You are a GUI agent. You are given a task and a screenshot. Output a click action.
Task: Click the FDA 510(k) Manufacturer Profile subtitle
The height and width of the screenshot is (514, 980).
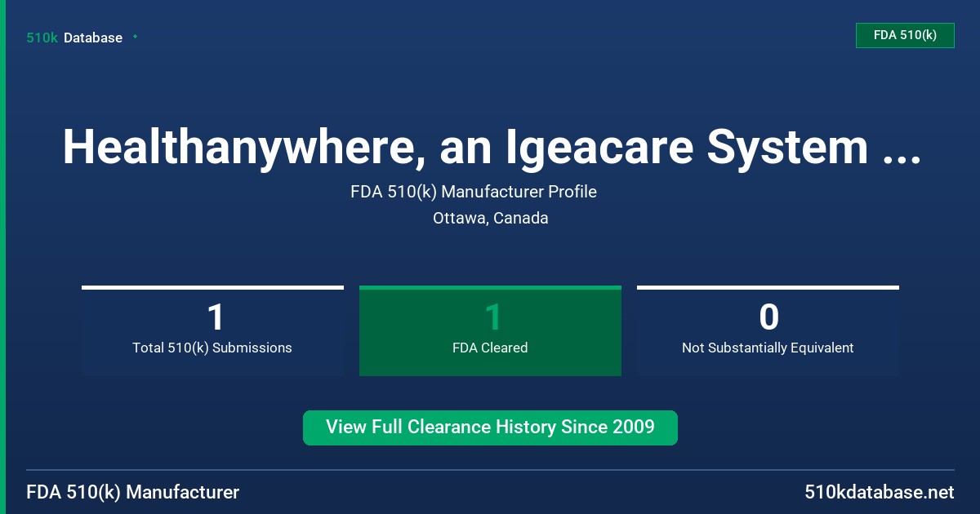pos(474,192)
